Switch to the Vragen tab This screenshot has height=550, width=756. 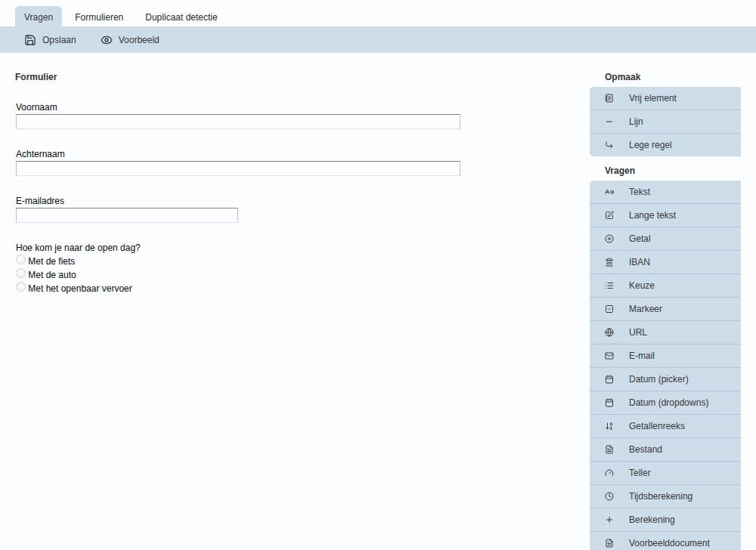click(x=39, y=17)
